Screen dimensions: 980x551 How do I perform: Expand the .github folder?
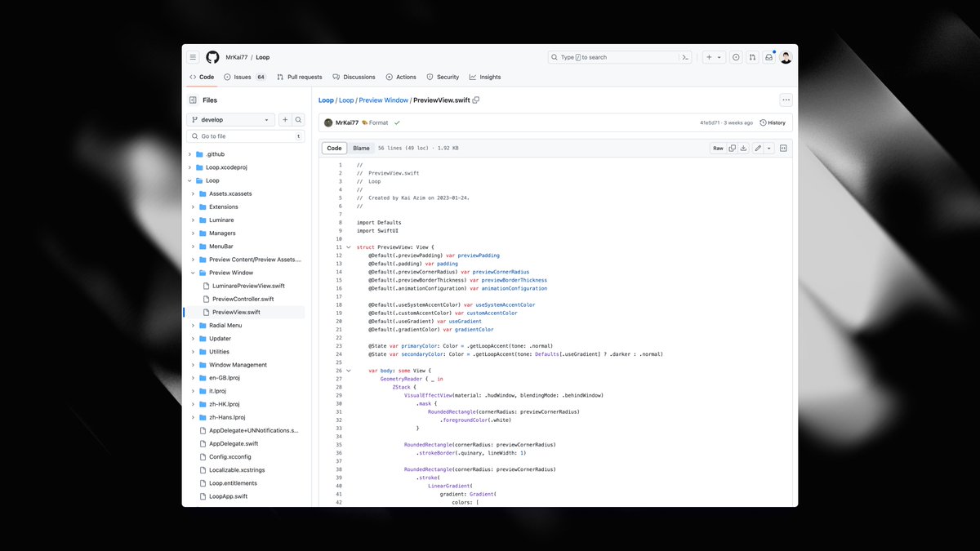click(x=190, y=154)
